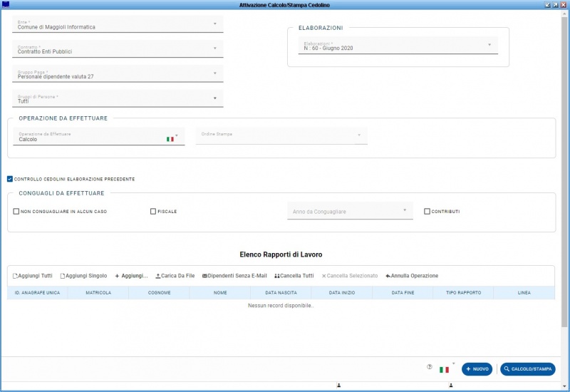Viewport: 570px width, 392px height.
Task: Sort by the Matricola column header
Action: (98, 293)
